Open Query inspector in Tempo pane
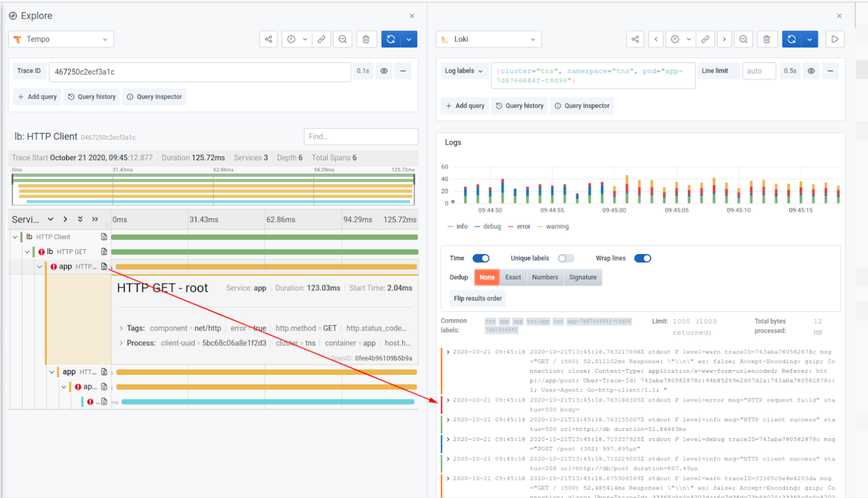Screen dimensions: 868x498 [x=154, y=97]
